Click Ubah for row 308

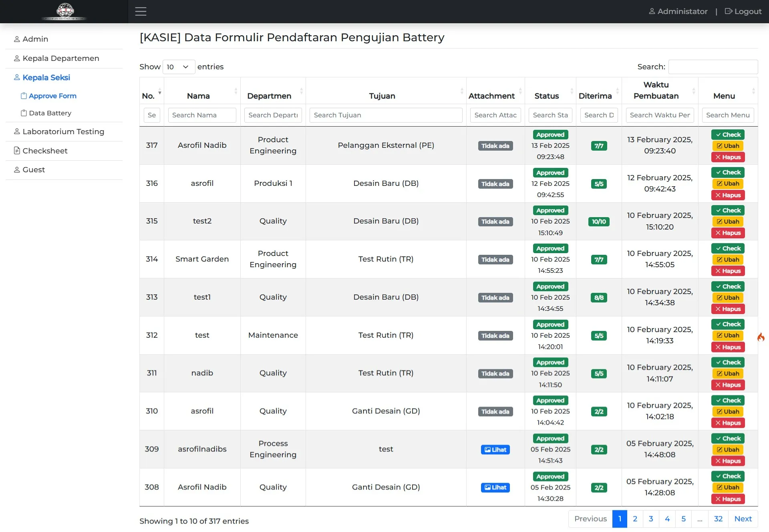(x=728, y=488)
